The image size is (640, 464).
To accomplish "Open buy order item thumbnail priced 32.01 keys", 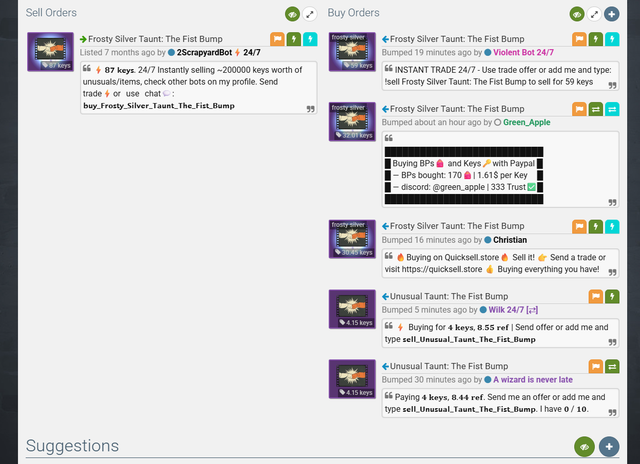I will (352, 122).
